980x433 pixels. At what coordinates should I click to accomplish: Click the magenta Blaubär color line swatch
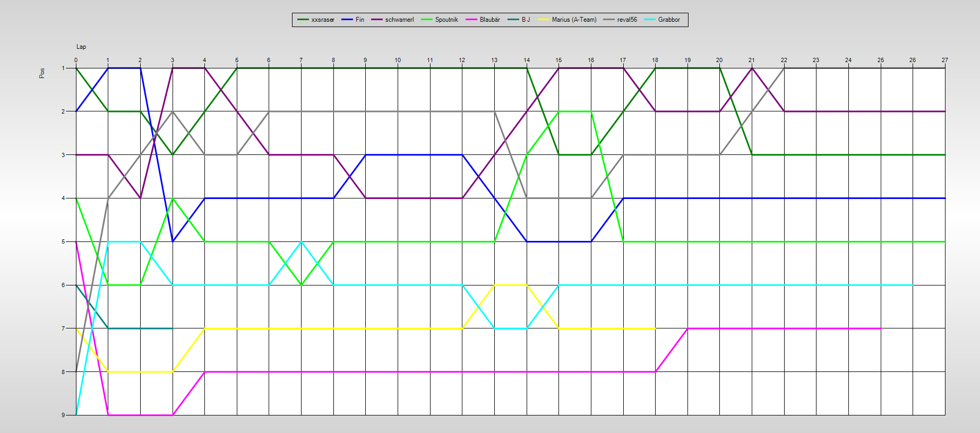tap(471, 20)
